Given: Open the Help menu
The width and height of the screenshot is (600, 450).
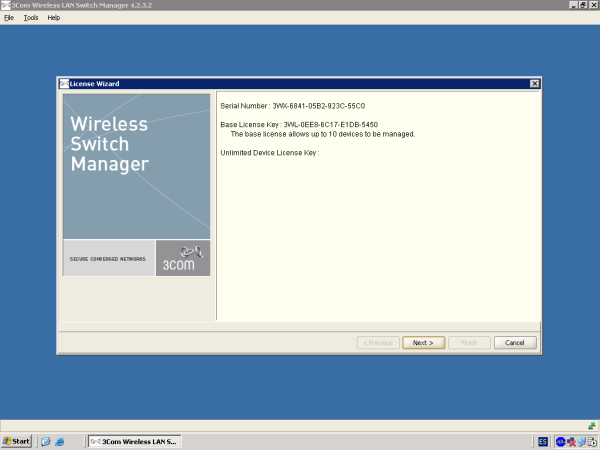Looking at the screenshot, I should (x=54, y=18).
